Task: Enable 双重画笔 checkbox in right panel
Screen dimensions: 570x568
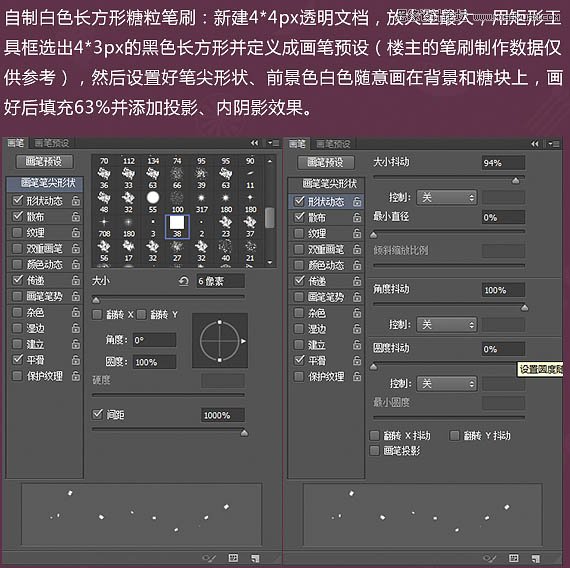Action: [x=299, y=249]
